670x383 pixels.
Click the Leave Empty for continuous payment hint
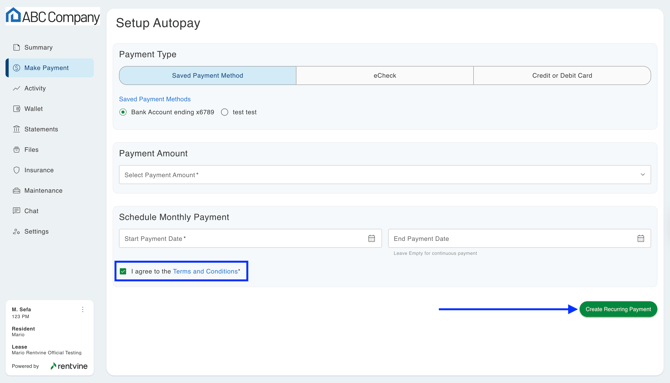(x=435, y=253)
